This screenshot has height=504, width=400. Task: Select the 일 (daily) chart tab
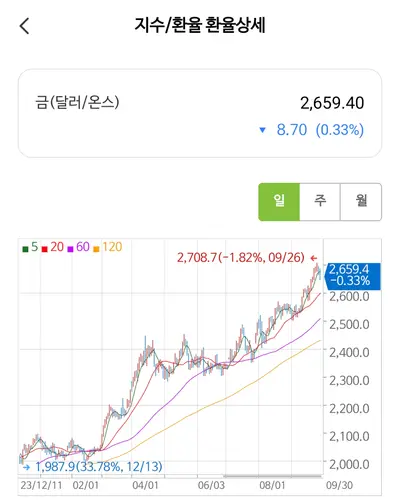coord(279,202)
